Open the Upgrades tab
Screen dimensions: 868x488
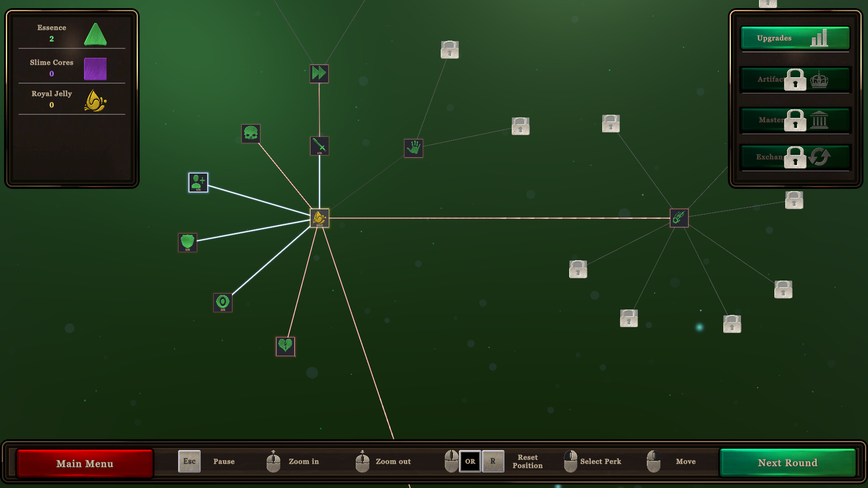pos(795,38)
